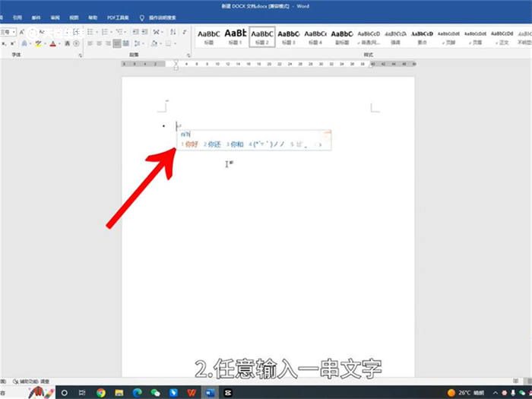The image size is (532, 399).
Task: Click the sort A-Z icon
Action: pos(173,32)
